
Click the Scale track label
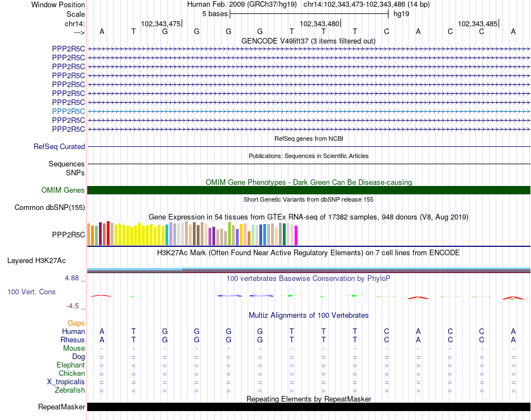(x=75, y=14)
